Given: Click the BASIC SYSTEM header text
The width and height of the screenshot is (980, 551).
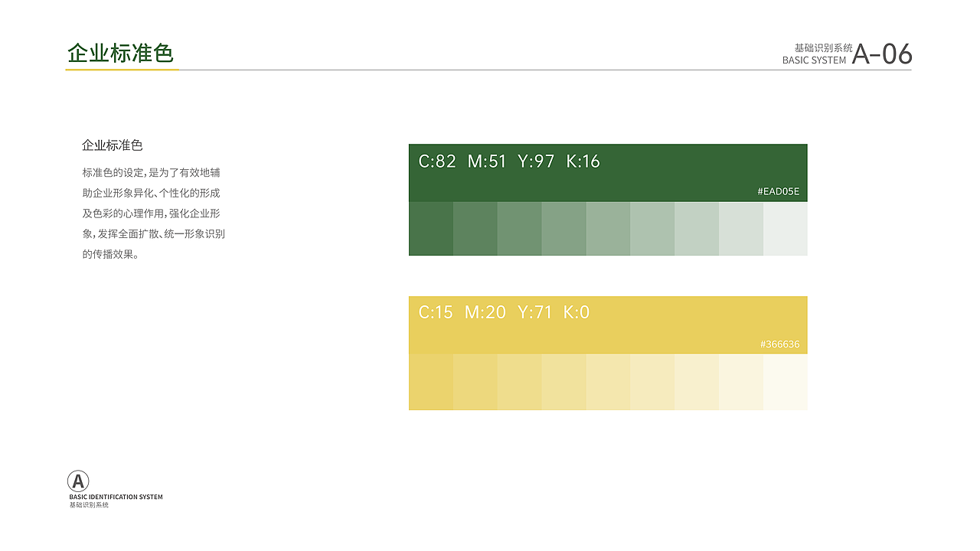Looking at the screenshot, I should pyautogui.click(x=814, y=60).
